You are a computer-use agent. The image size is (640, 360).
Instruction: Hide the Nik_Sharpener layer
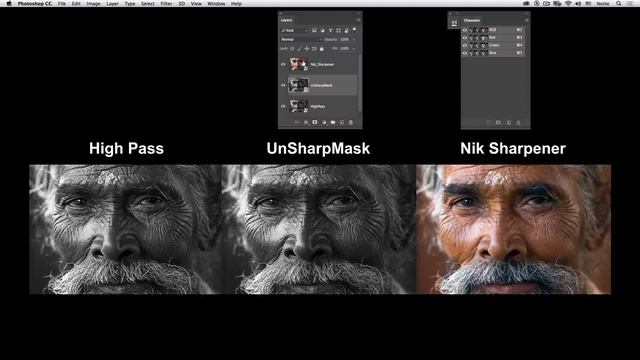tap(283, 64)
